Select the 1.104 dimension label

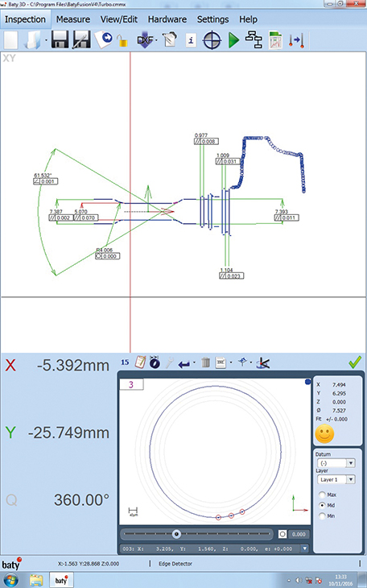tap(226, 270)
